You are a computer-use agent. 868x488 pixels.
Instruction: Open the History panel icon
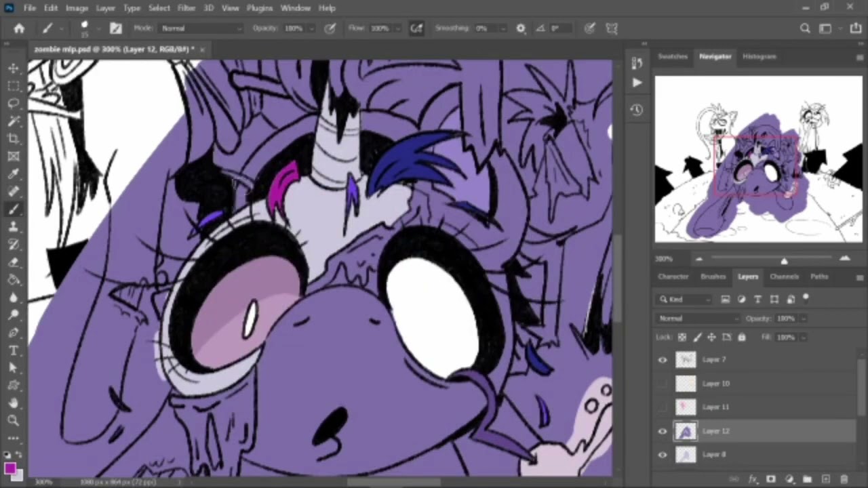636,110
